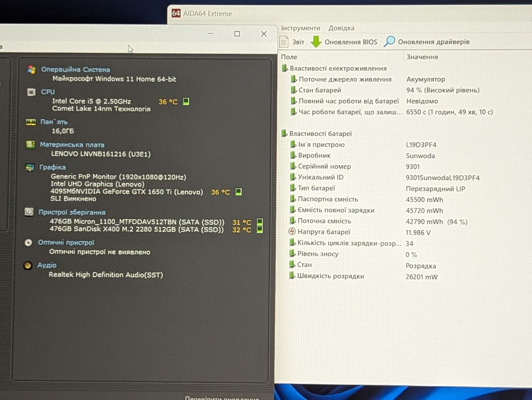Image resolution: width=532 pixels, height=400 pixels.
Task: Select the Властивості батареї group header
Action: coord(320,133)
